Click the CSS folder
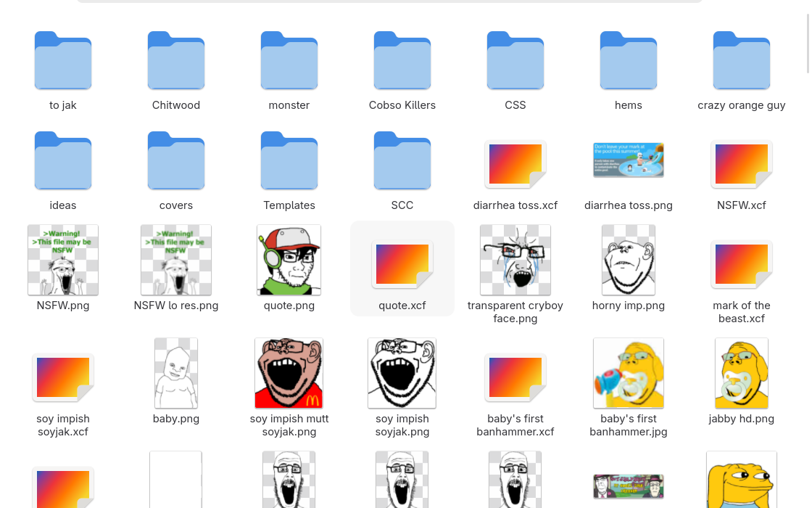The width and height of the screenshot is (812, 508). click(515, 61)
